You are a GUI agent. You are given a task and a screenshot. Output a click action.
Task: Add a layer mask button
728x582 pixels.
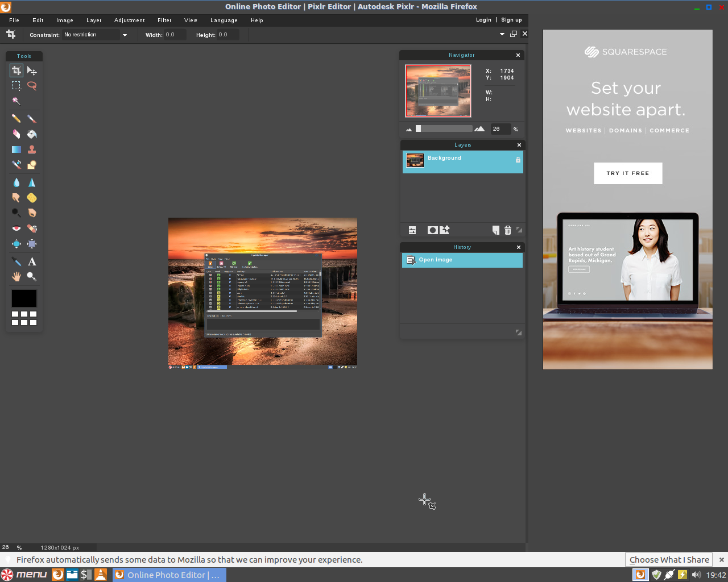point(433,230)
